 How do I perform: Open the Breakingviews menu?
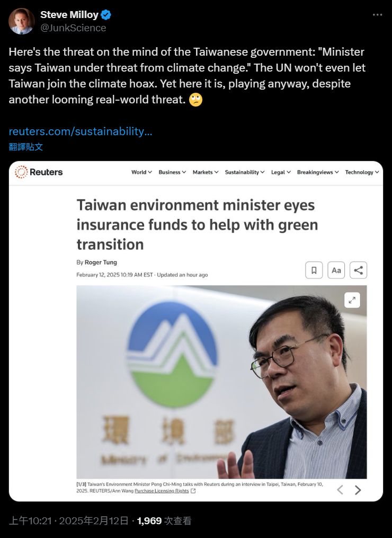(318, 172)
